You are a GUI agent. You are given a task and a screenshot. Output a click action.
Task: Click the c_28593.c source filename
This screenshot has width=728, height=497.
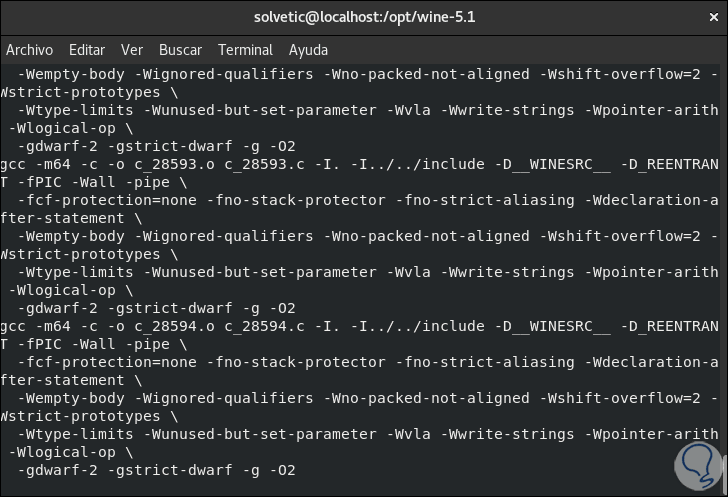tap(257, 164)
